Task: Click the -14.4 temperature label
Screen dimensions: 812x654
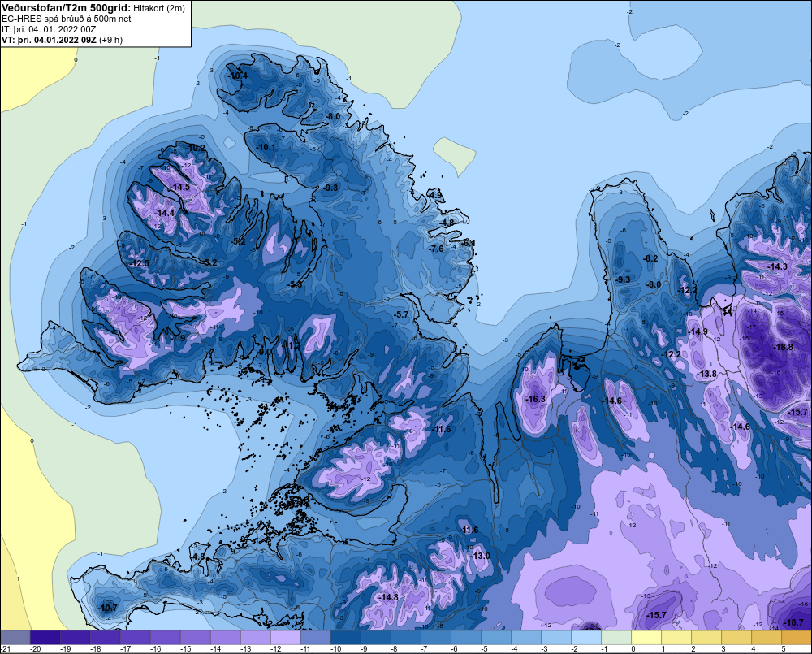Action: [x=165, y=213]
